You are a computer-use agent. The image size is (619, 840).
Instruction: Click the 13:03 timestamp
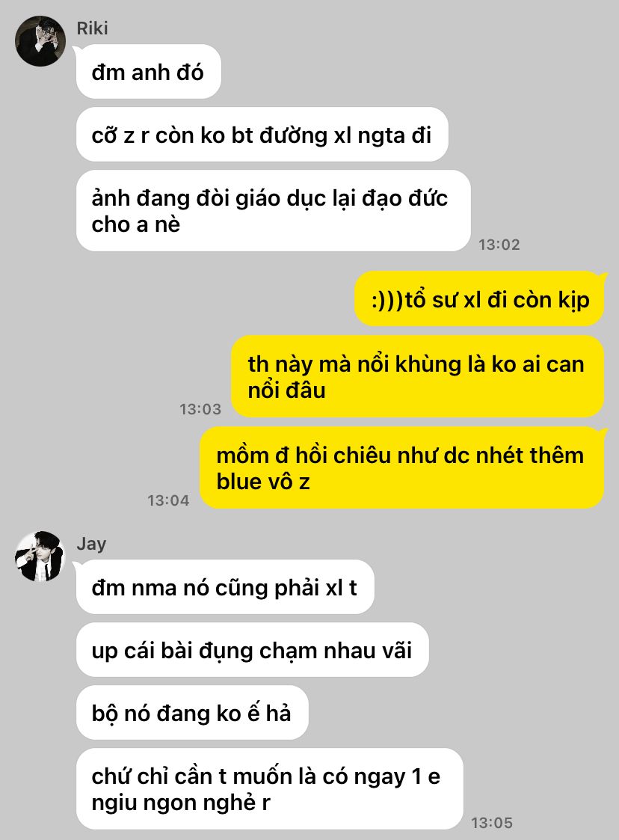[200, 409]
